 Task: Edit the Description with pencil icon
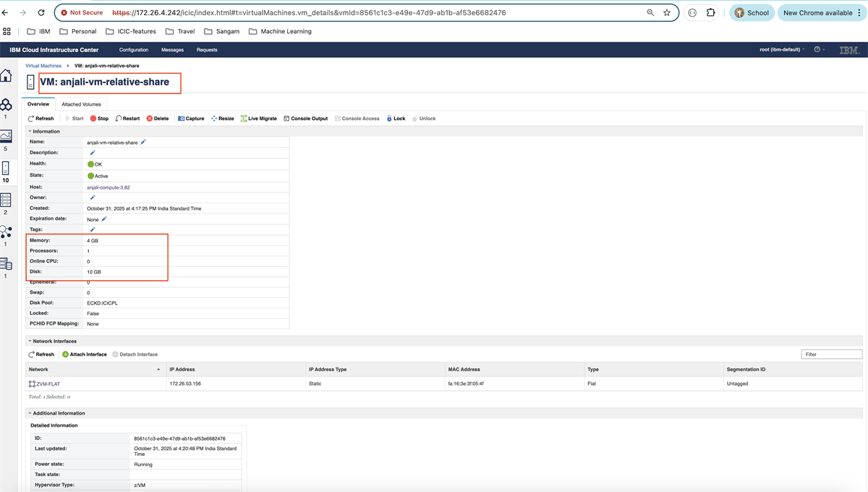pos(92,153)
